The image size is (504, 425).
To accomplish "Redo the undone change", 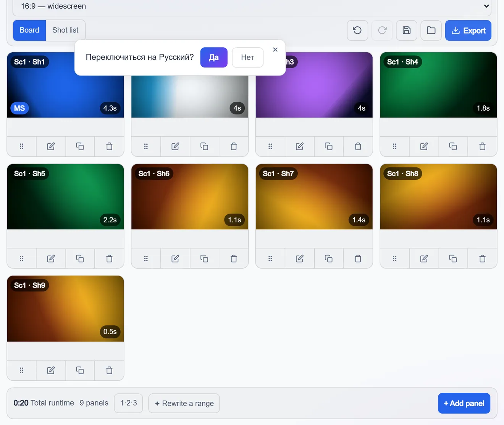I will tap(382, 31).
